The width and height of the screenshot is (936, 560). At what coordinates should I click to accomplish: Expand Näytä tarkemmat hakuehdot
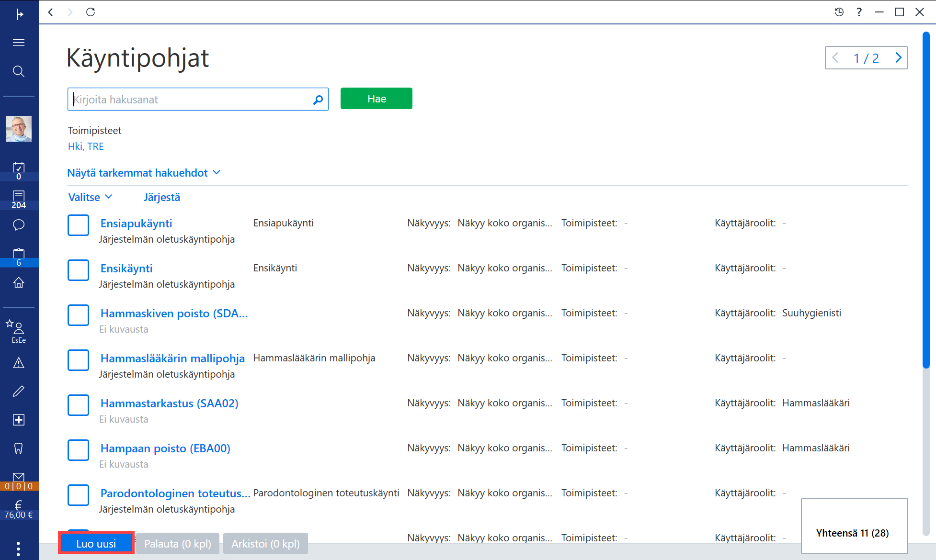(144, 173)
